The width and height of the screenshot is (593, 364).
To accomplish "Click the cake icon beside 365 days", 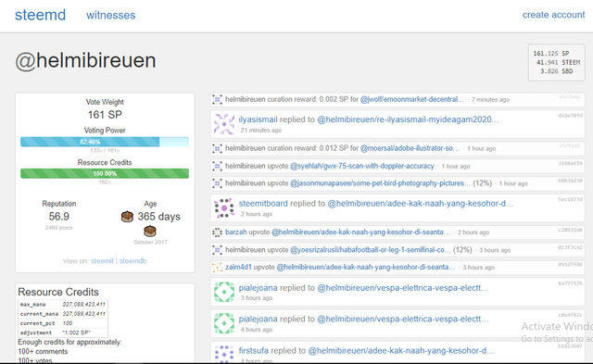I will [127, 217].
